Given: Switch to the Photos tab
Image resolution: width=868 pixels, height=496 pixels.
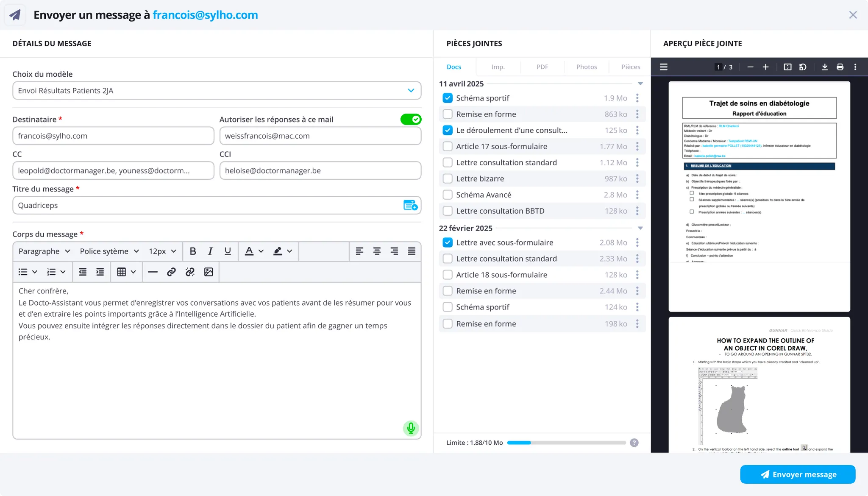Looking at the screenshot, I should pyautogui.click(x=586, y=67).
